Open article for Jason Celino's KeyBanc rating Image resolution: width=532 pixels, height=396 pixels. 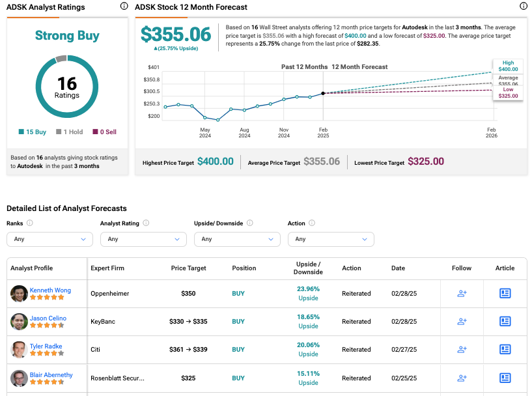coord(505,321)
